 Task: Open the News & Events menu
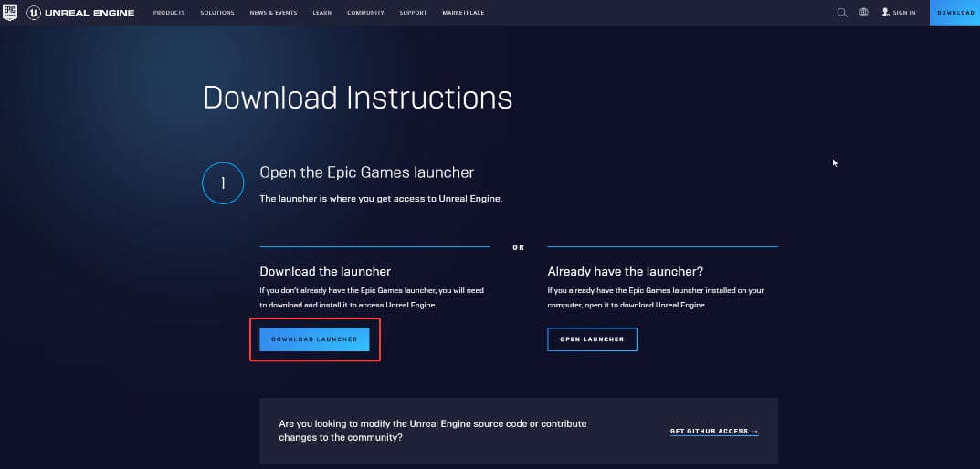pos(273,13)
